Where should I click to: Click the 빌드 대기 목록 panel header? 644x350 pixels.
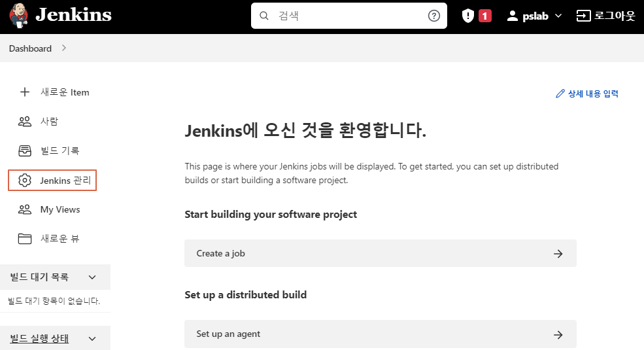tap(55, 277)
